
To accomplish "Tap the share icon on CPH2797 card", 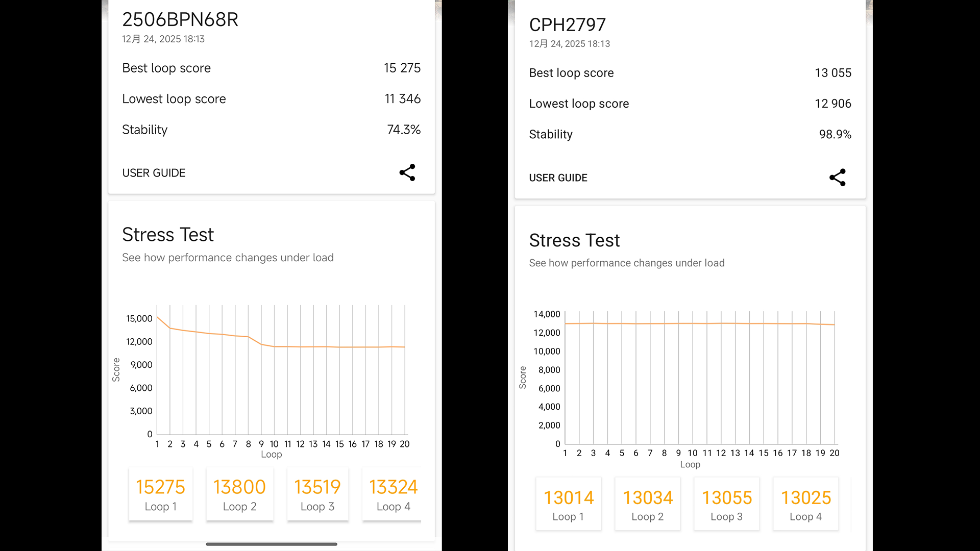I will [838, 178].
